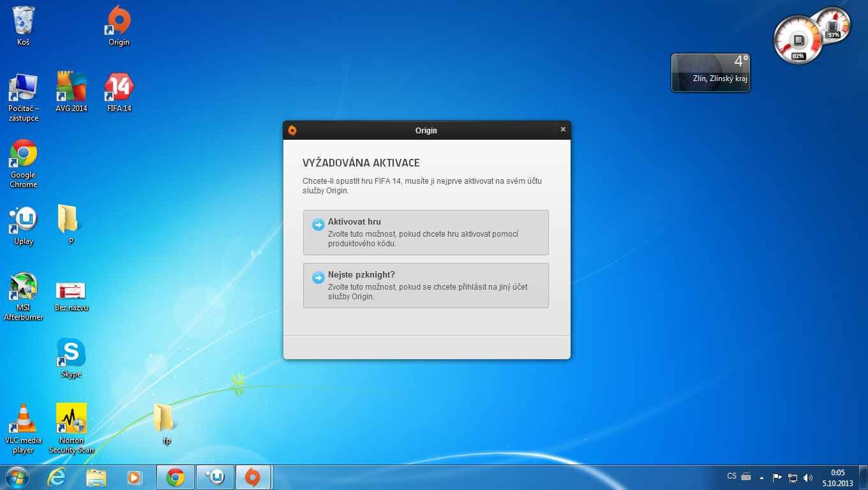868x490 pixels.
Task: Show hidden system tray icons
Action: coord(761,477)
